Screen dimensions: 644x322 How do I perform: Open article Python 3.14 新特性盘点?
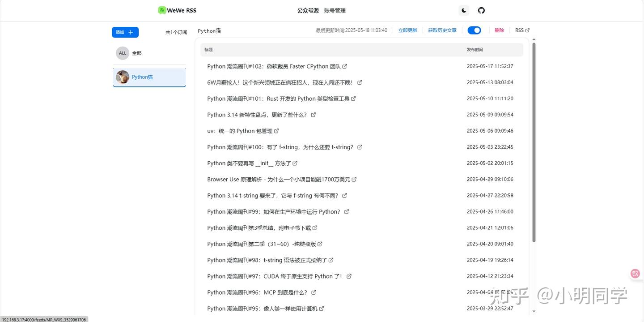point(257,115)
